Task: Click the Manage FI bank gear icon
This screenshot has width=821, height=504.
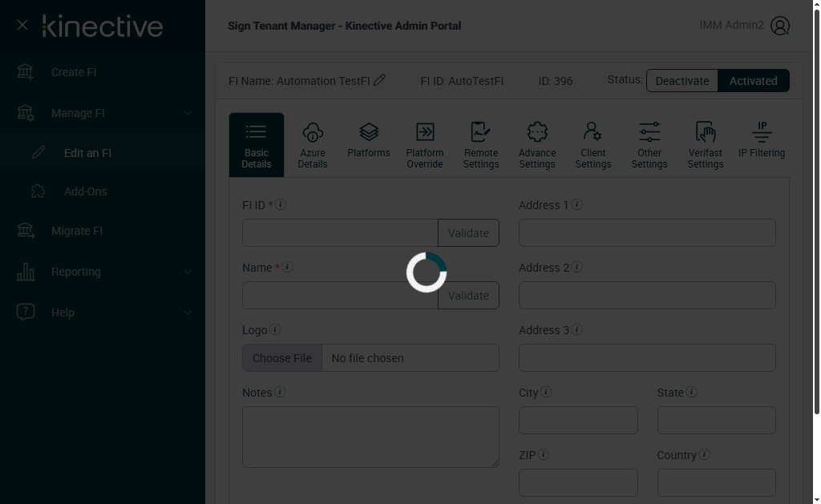Action: (x=25, y=112)
